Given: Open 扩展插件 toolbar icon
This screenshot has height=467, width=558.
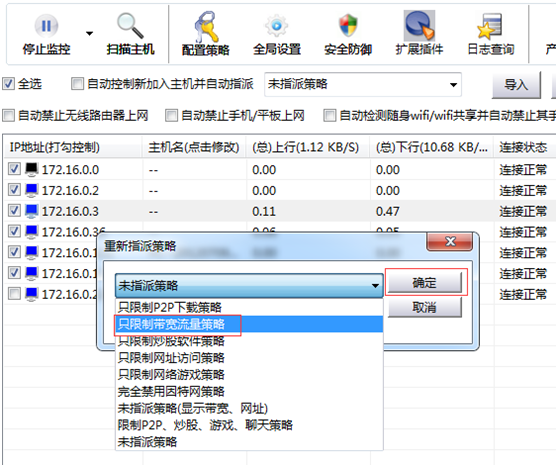Looking at the screenshot, I should click(419, 25).
